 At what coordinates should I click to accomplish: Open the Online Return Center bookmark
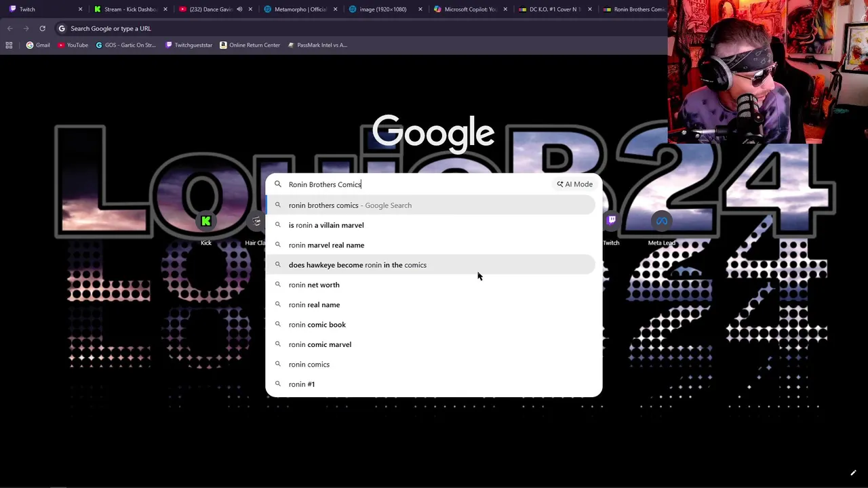tap(250, 45)
